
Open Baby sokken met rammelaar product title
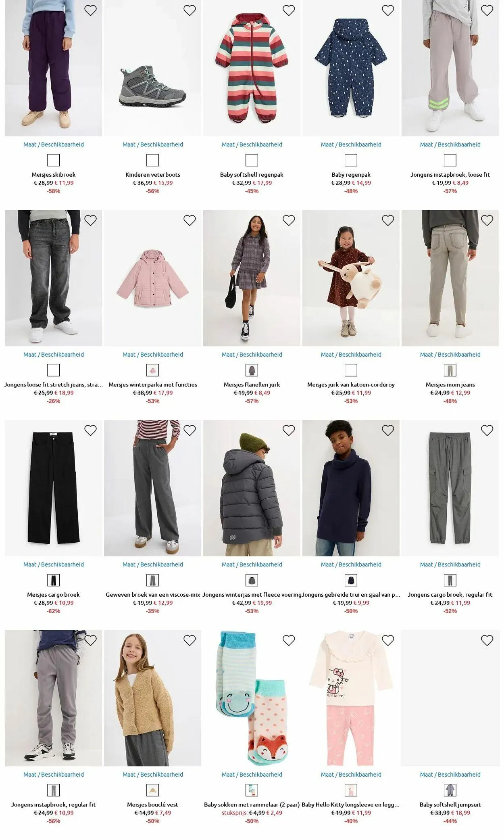click(x=252, y=804)
